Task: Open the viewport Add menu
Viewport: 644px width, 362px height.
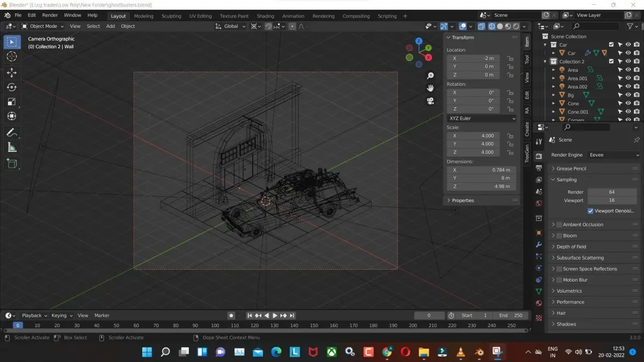Action: (111, 26)
